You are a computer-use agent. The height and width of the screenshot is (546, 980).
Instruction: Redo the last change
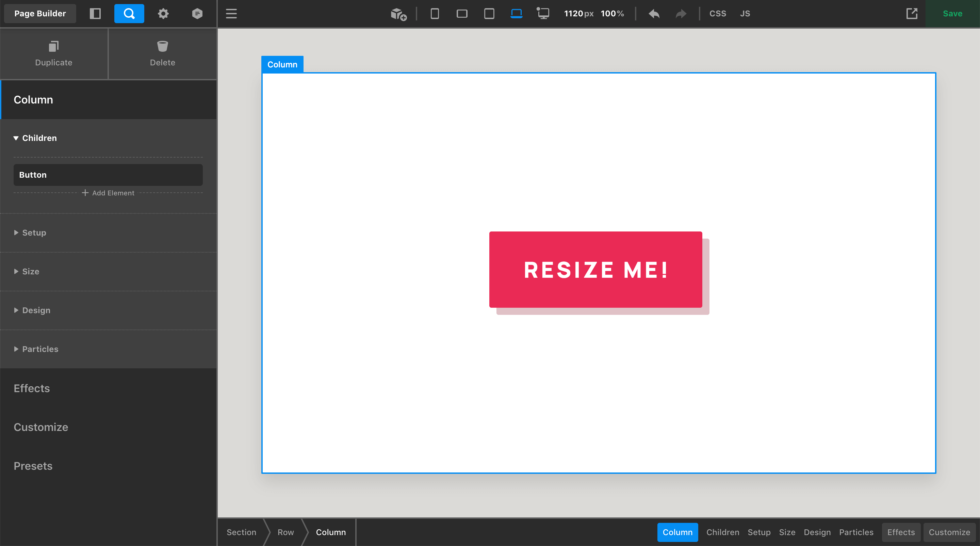point(680,13)
